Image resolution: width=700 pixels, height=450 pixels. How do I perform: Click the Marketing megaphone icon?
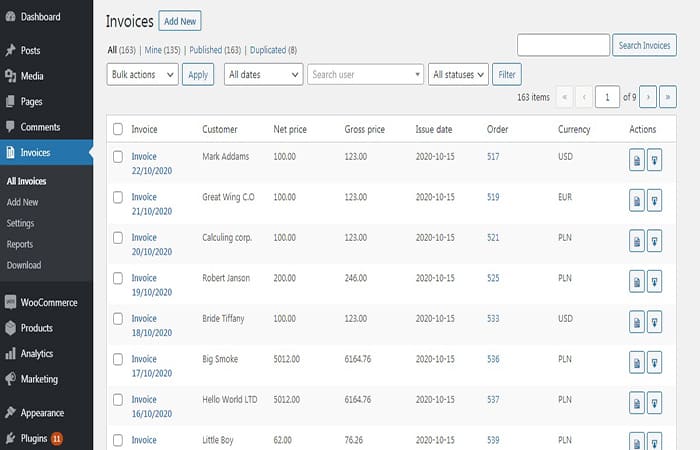10,379
